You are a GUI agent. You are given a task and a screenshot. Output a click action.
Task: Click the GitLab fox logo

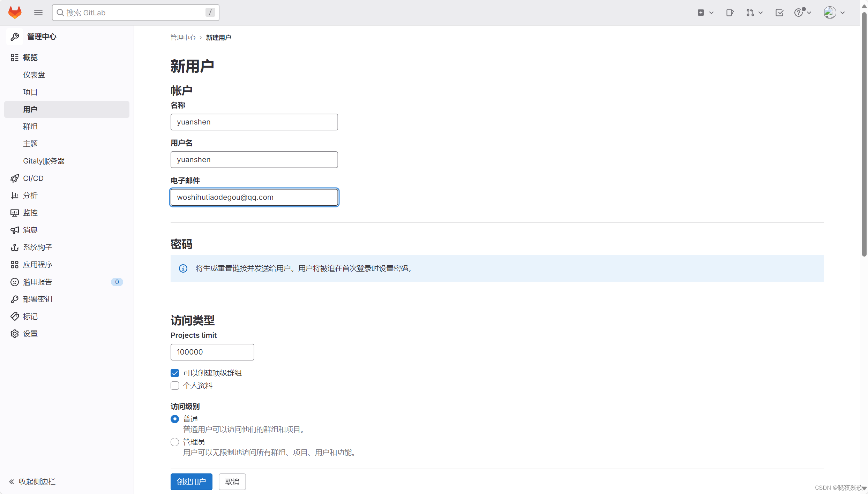click(15, 13)
